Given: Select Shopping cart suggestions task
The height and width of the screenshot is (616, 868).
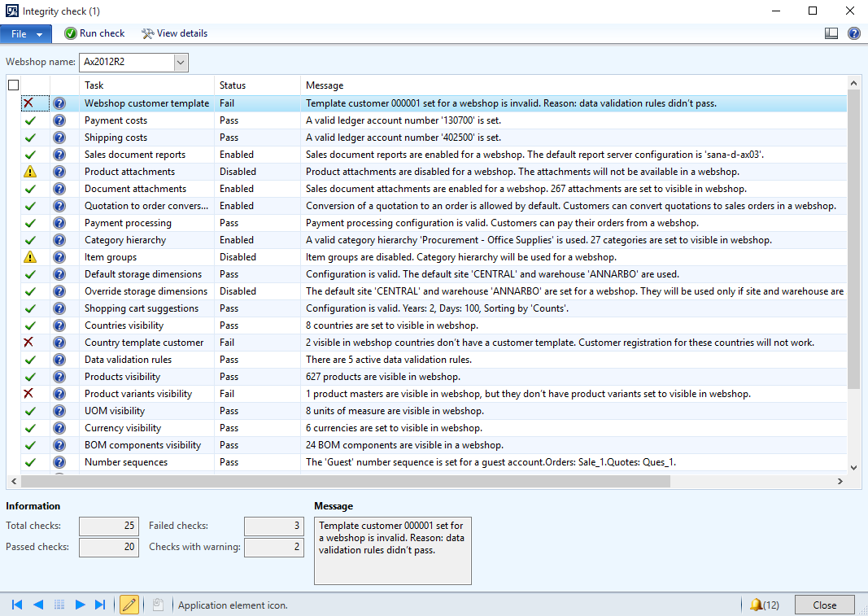Looking at the screenshot, I should coord(142,308).
